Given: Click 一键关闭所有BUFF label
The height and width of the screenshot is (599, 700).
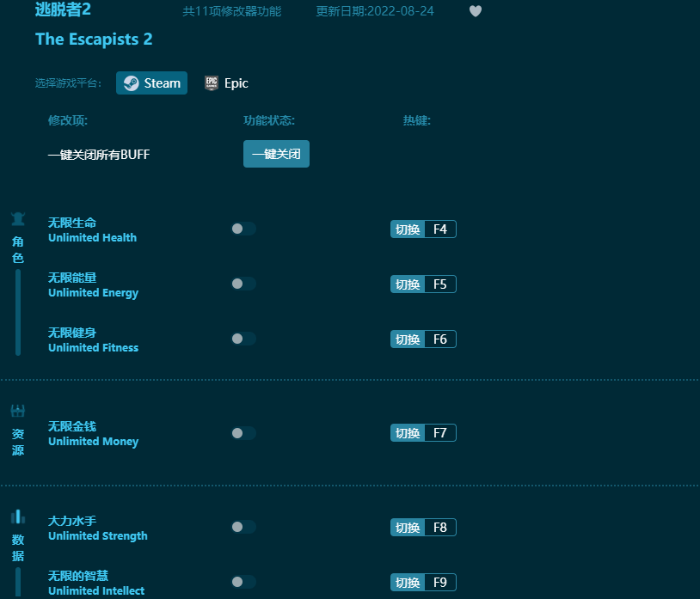Looking at the screenshot, I should (x=99, y=155).
